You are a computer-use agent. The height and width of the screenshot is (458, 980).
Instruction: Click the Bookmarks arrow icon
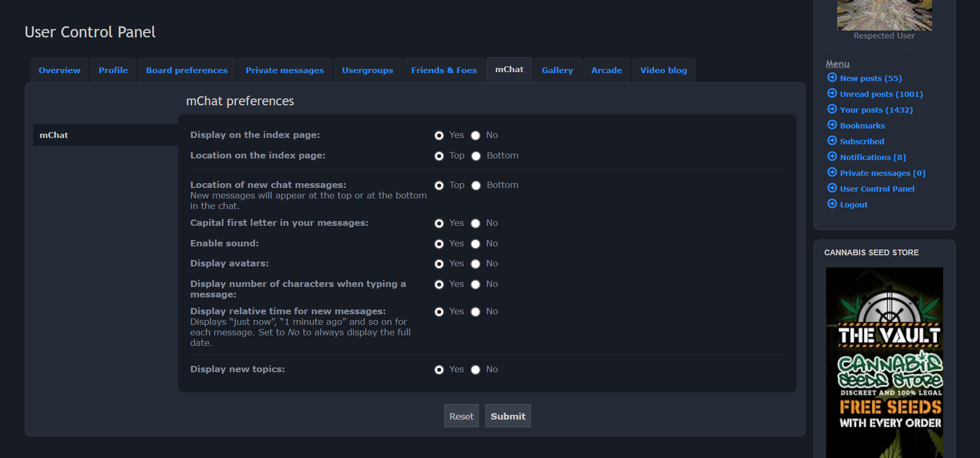[x=832, y=125]
